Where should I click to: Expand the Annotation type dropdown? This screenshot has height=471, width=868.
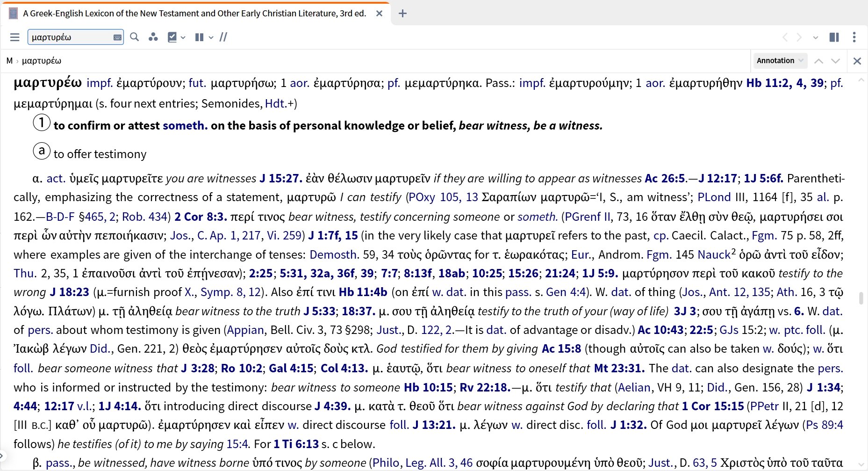(780, 60)
